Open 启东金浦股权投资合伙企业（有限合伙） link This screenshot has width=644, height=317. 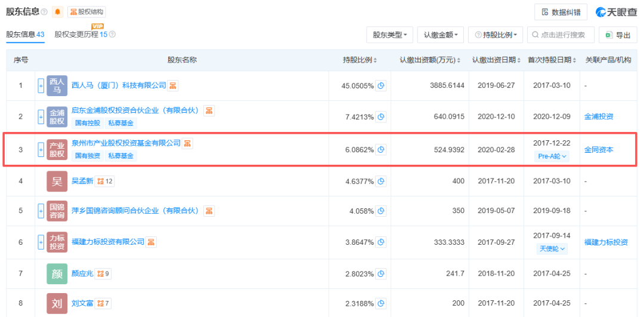137,110
